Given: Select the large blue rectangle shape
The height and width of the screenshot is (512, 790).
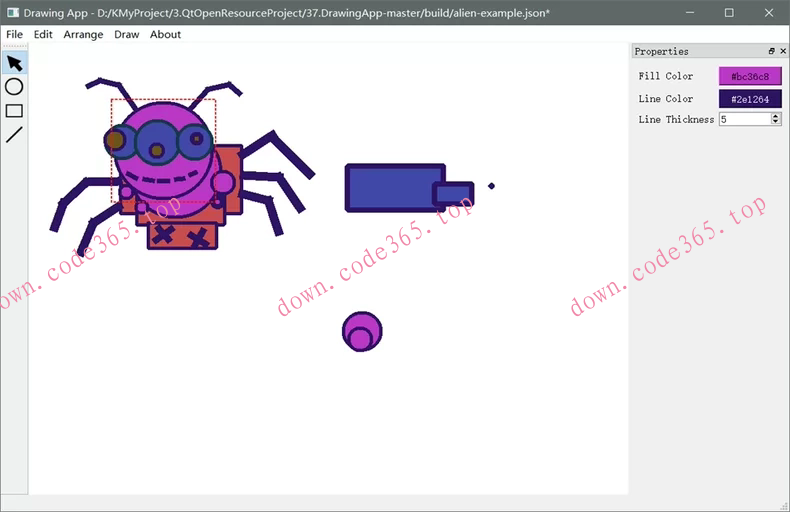Looking at the screenshot, I should [x=388, y=187].
